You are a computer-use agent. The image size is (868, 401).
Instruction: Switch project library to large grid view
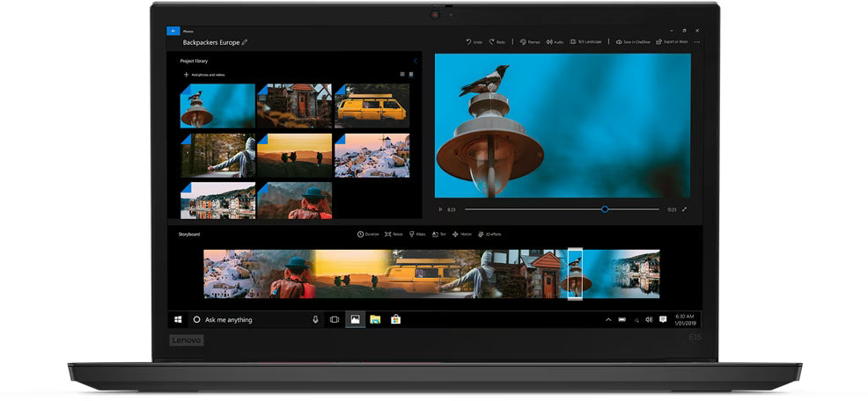(x=402, y=74)
